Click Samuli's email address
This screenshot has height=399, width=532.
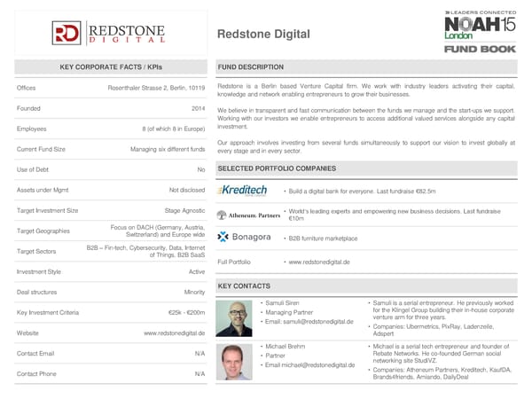click(x=310, y=321)
